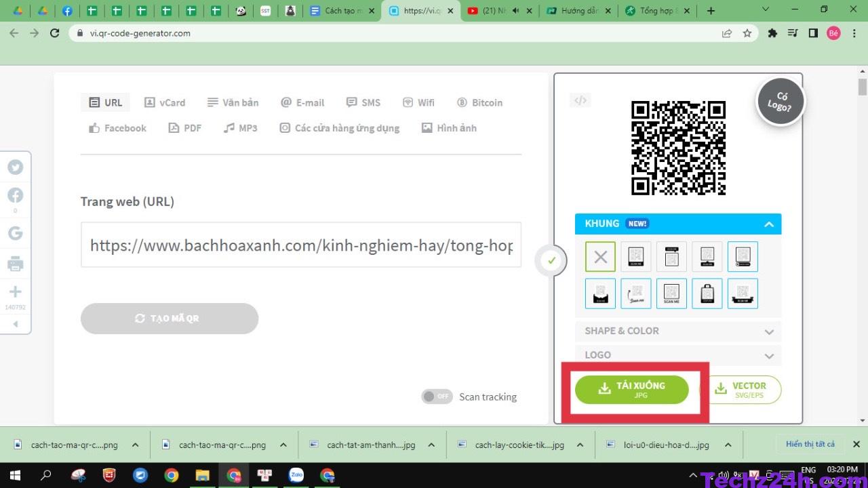This screenshot has height=488, width=868.
Task: Mute the YouTube tab via its speaker icon
Action: [515, 11]
